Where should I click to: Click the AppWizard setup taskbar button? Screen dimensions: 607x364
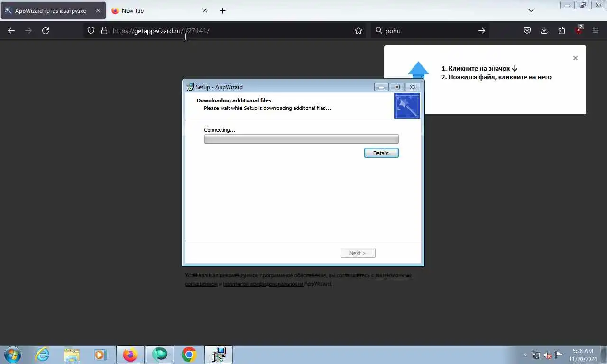[219, 355]
